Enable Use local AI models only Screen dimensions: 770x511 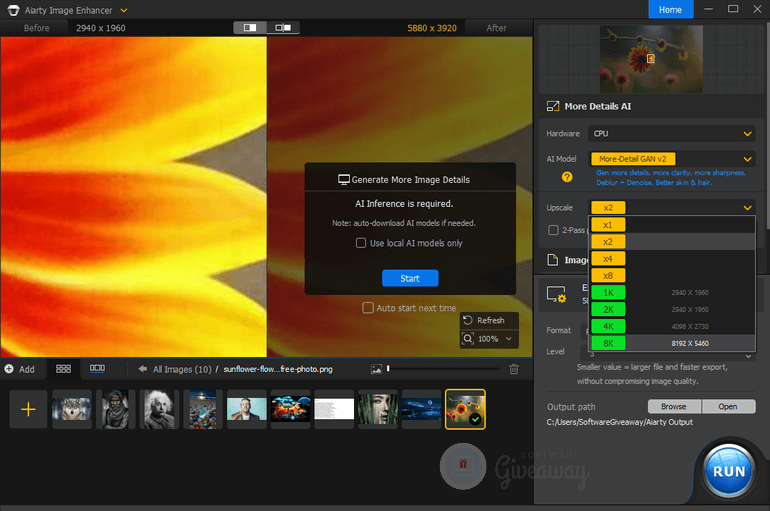pyautogui.click(x=361, y=243)
